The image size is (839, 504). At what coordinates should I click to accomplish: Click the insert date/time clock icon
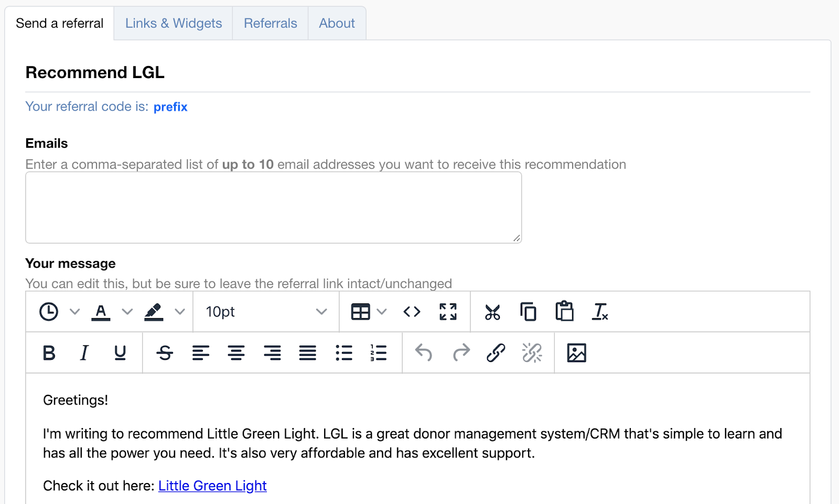point(49,312)
